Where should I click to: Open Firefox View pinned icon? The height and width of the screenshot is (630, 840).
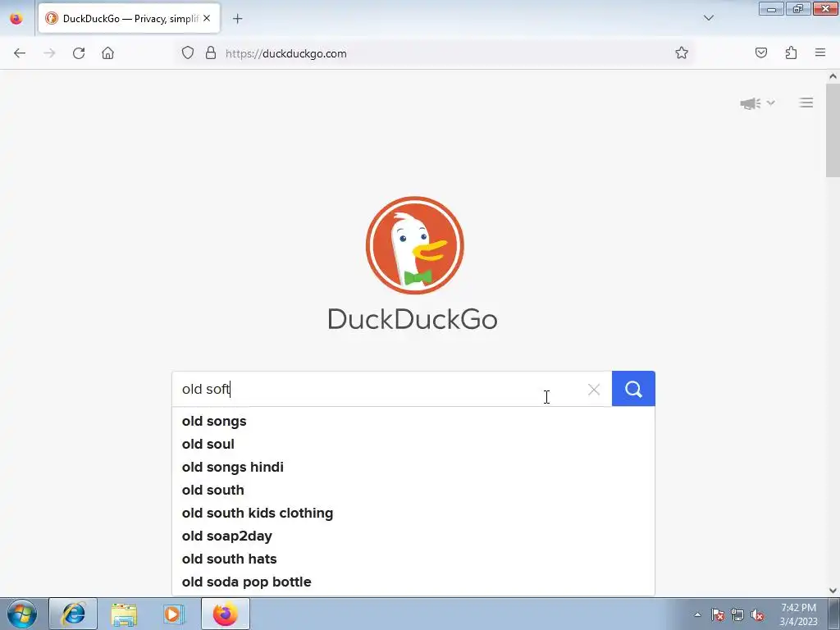coord(16,19)
